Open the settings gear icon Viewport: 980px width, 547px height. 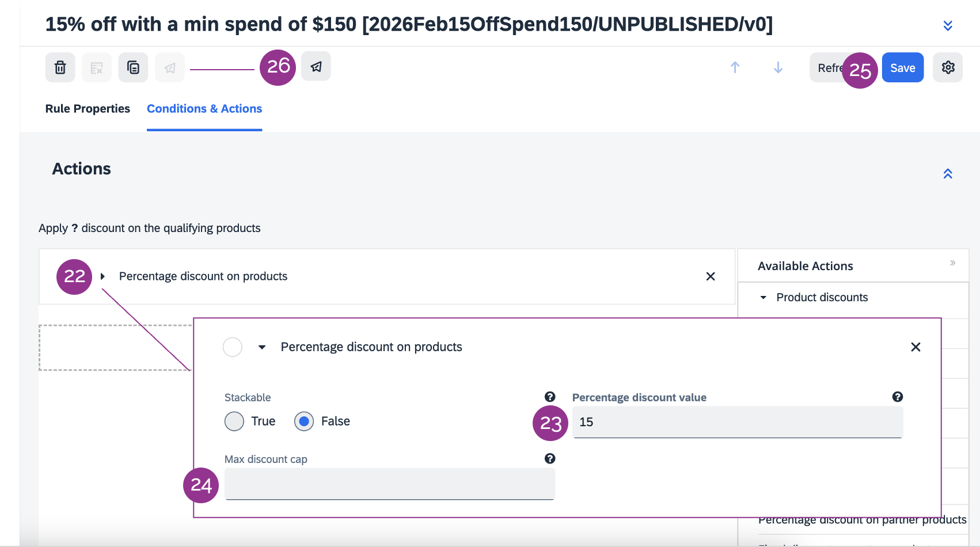[948, 67]
